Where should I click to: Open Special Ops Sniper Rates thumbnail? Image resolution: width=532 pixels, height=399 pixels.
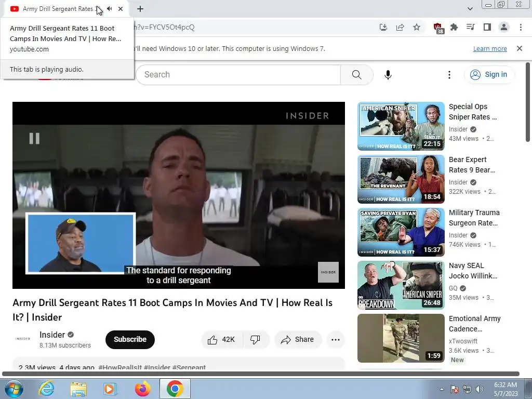(401, 126)
